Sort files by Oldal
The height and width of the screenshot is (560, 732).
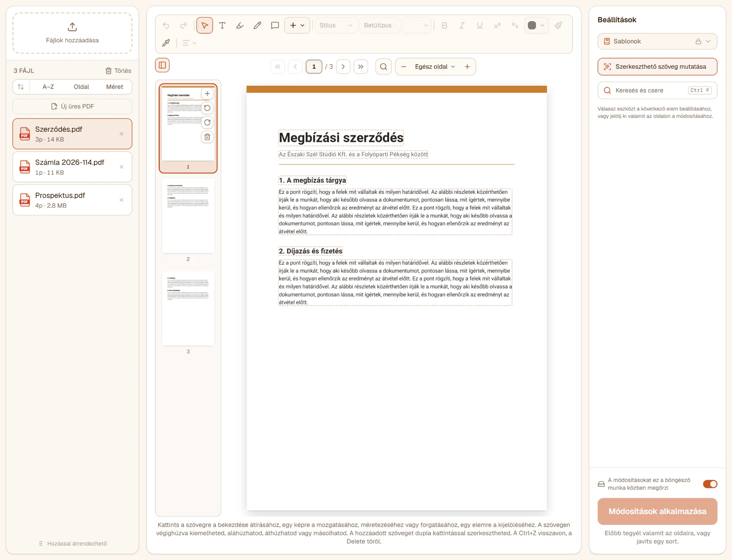[x=81, y=87]
